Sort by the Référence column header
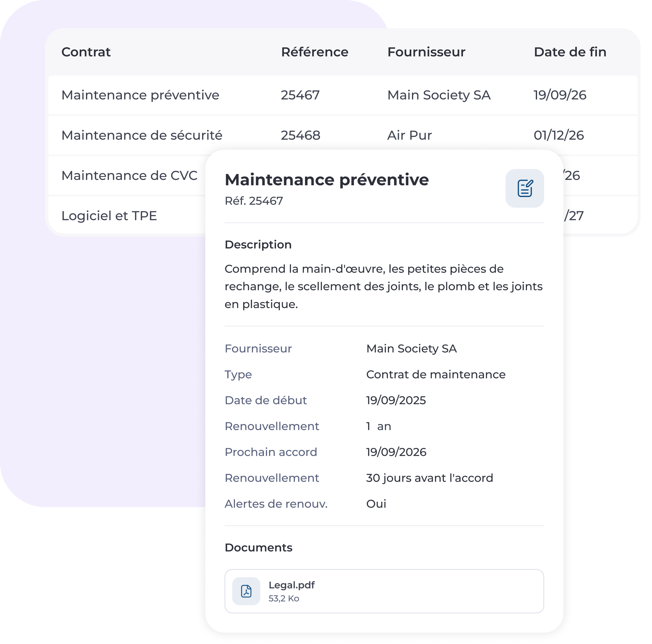The height and width of the screenshot is (644, 652). click(315, 52)
